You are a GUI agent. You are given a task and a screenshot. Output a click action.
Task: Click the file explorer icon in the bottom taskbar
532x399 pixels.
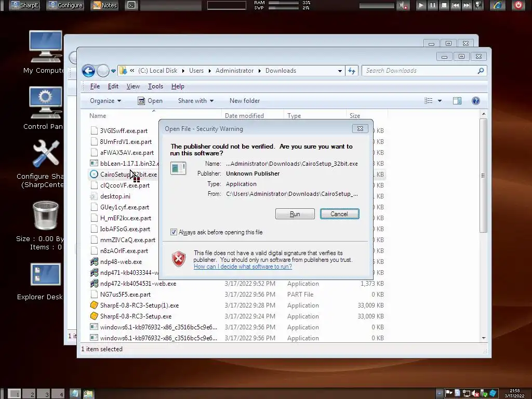pyautogui.click(x=88, y=394)
